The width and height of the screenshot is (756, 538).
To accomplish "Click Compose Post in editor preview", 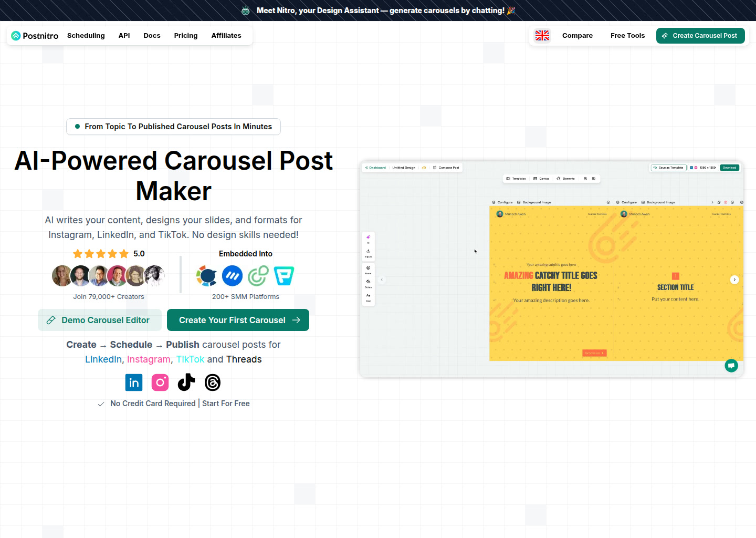I will click(x=446, y=168).
